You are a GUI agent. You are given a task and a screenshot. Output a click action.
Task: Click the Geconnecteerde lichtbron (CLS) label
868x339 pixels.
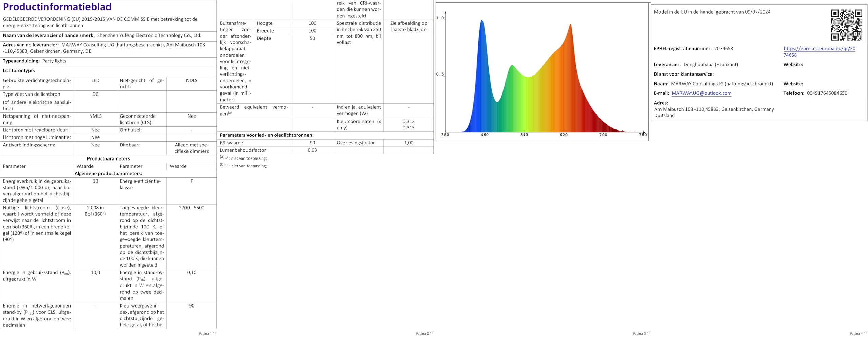click(138, 119)
